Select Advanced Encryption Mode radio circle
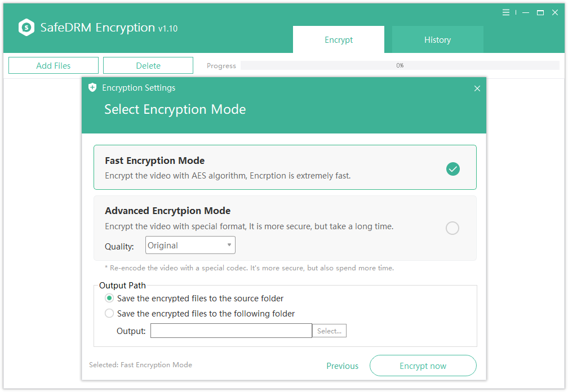 pos(452,228)
